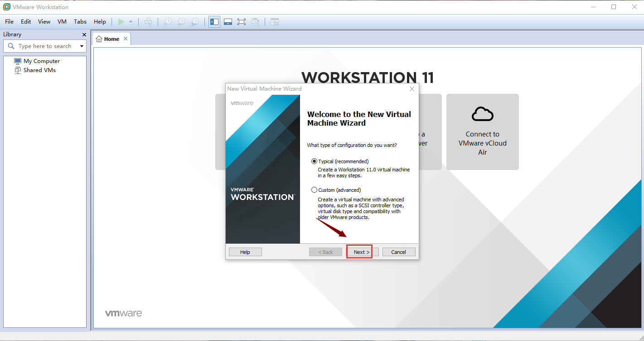The height and width of the screenshot is (341, 644).
Task: Click the Home tab house icon
Action: pyautogui.click(x=99, y=39)
